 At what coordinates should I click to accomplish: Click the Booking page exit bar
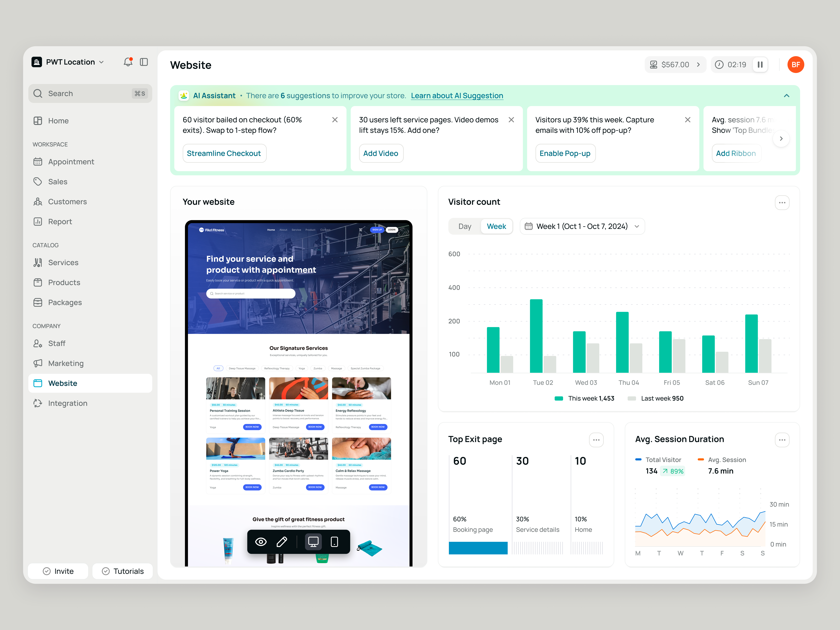pos(478,548)
